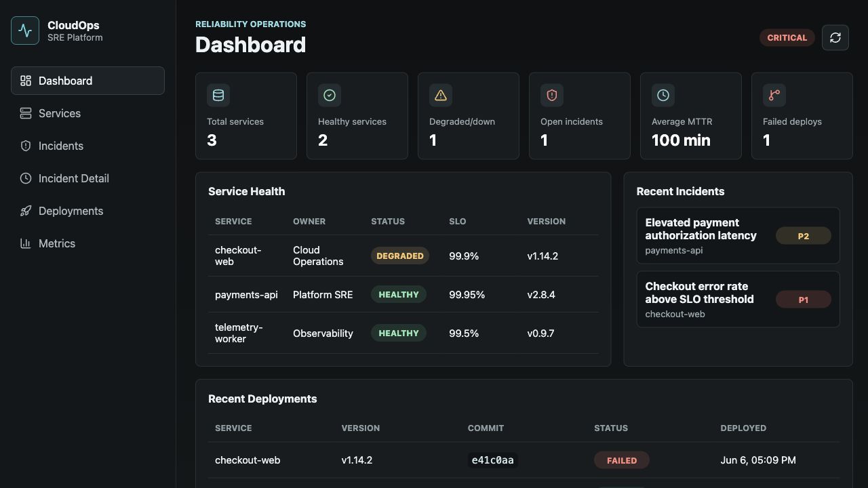Switch to the Deployments page

pyautogui.click(x=87, y=211)
